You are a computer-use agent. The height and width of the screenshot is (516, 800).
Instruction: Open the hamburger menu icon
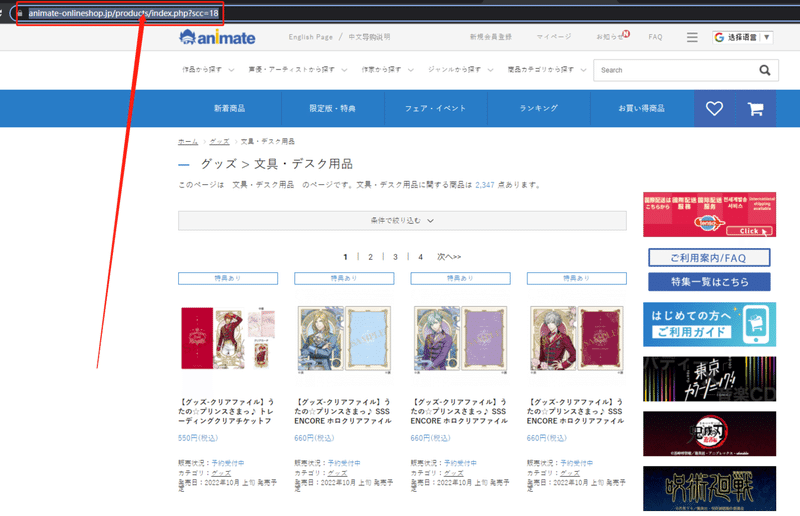tap(692, 37)
